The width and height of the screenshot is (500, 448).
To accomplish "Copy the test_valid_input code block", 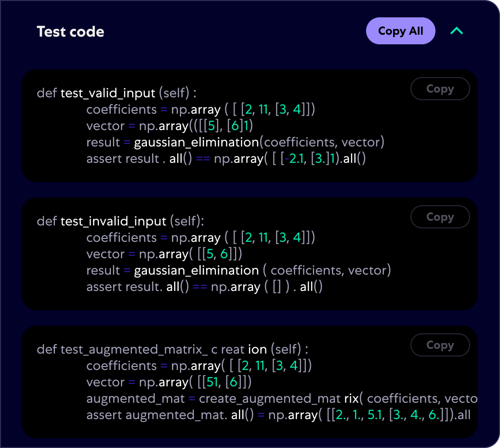I will pos(440,89).
